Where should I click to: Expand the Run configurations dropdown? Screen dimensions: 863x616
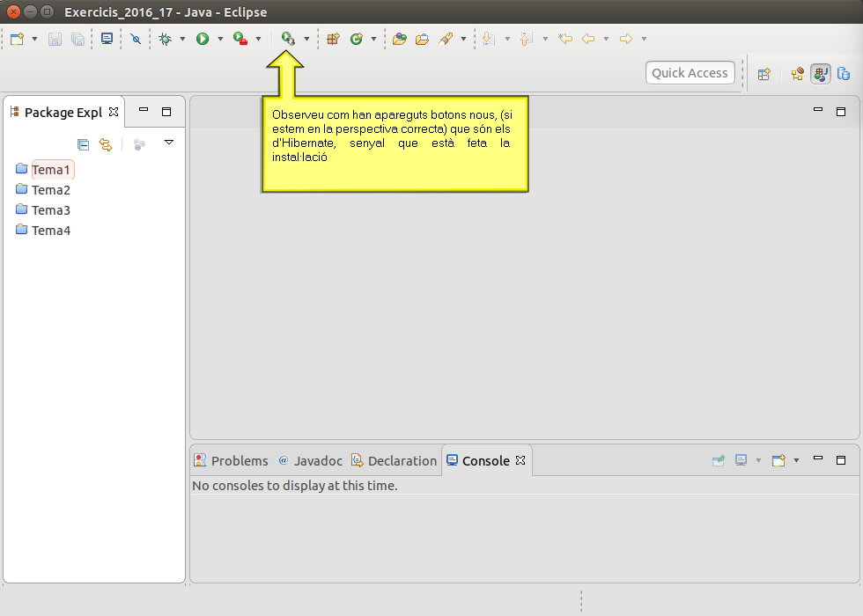click(220, 39)
